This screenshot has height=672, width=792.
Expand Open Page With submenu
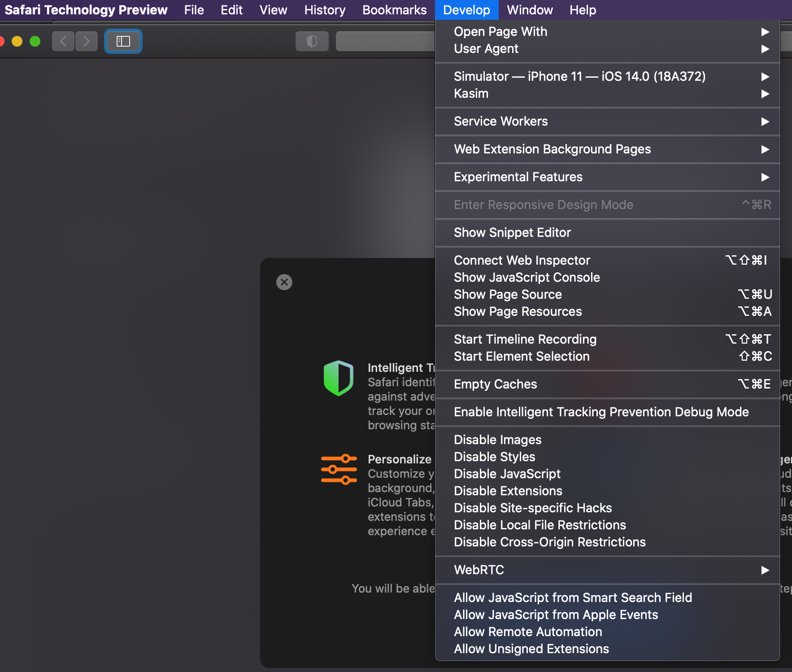[608, 31]
